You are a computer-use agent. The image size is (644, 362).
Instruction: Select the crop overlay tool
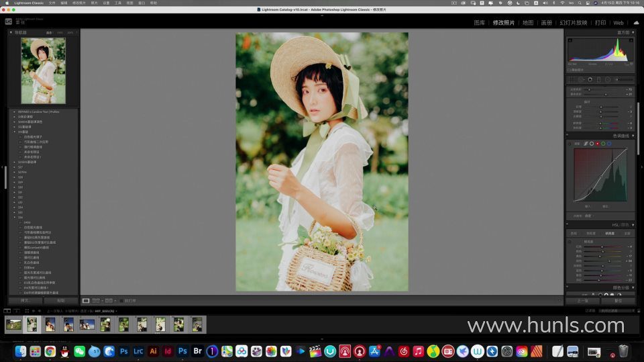[x=570, y=79]
